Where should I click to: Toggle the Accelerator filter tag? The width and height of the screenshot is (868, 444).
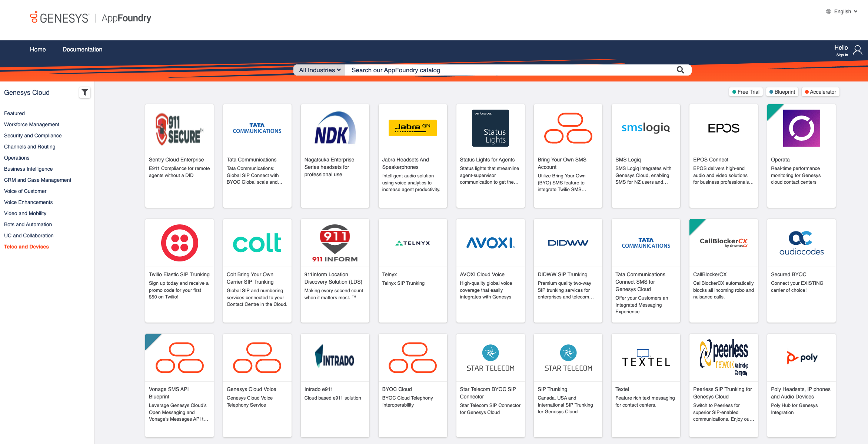click(x=820, y=92)
